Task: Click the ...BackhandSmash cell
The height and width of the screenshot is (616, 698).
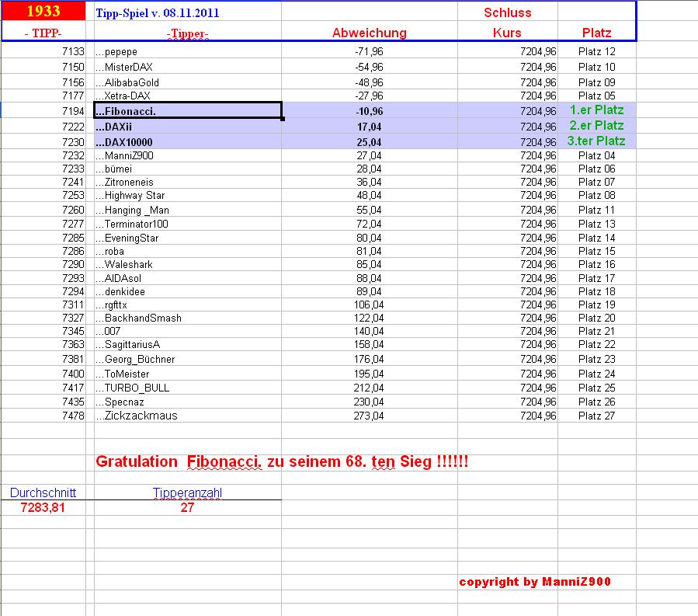Action: [187, 318]
